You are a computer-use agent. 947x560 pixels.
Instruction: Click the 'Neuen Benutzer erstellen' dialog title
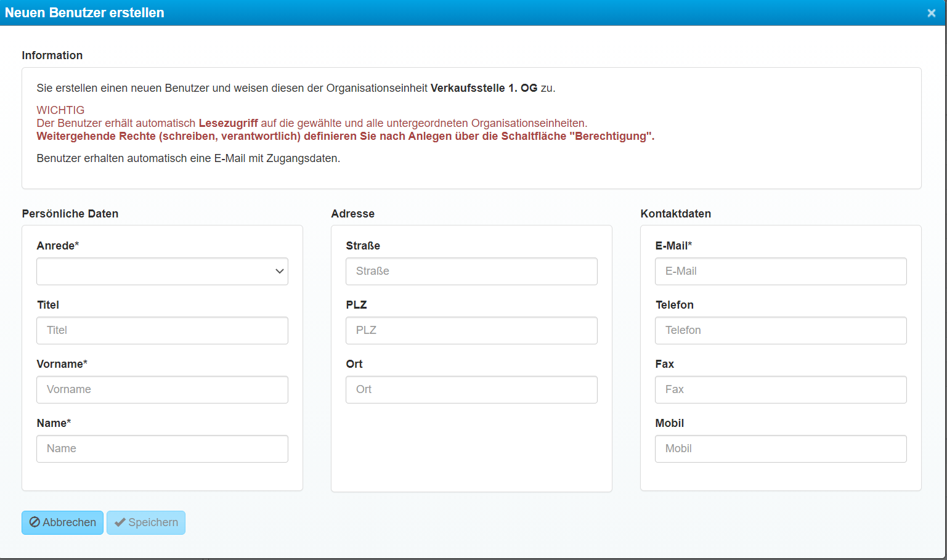tap(84, 13)
